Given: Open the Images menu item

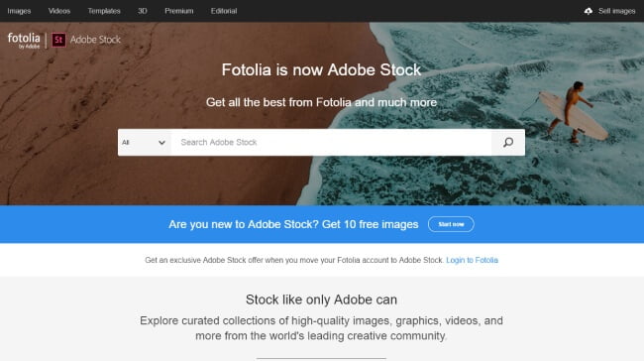Looking at the screenshot, I should point(19,11).
